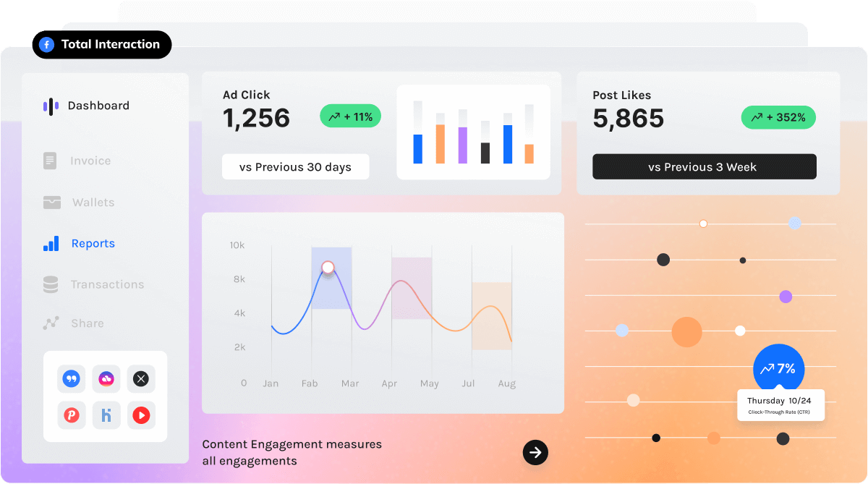Image resolution: width=868 pixels, height=484 pixels.
Task: Click the Facebook icon in Total Interaction badge
Action: tap(47, 45)
